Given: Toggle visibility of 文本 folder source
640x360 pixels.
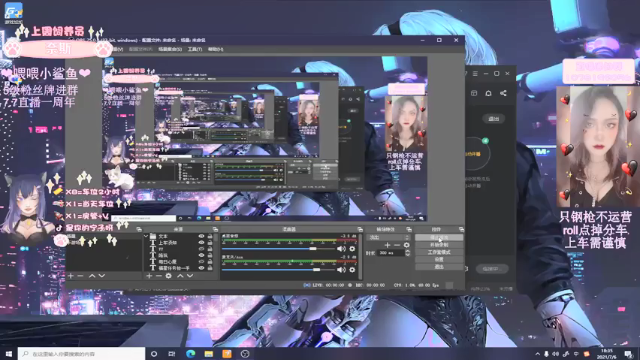Looking at the screenshot, I should [201, 236].
